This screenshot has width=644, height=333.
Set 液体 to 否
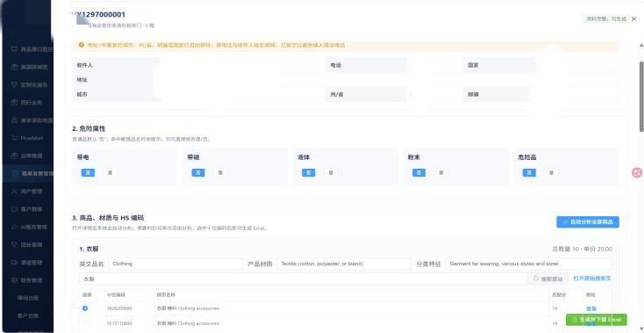309,173
